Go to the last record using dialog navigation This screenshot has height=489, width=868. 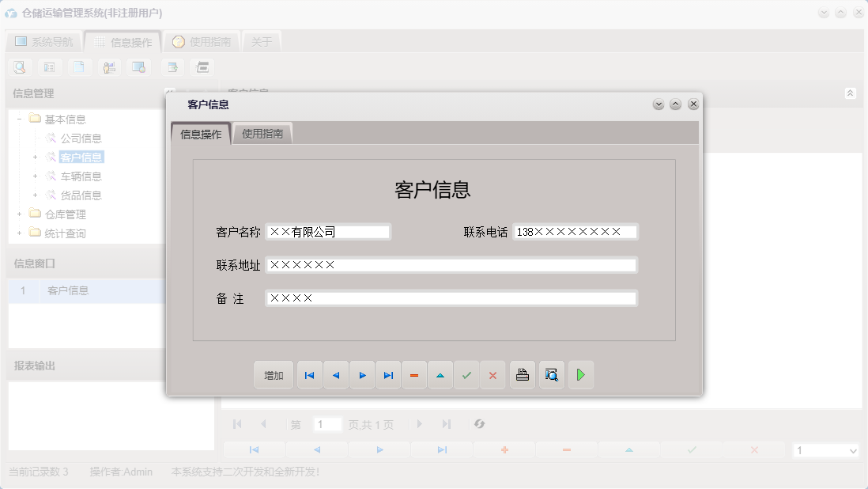[x=387, y=374]
